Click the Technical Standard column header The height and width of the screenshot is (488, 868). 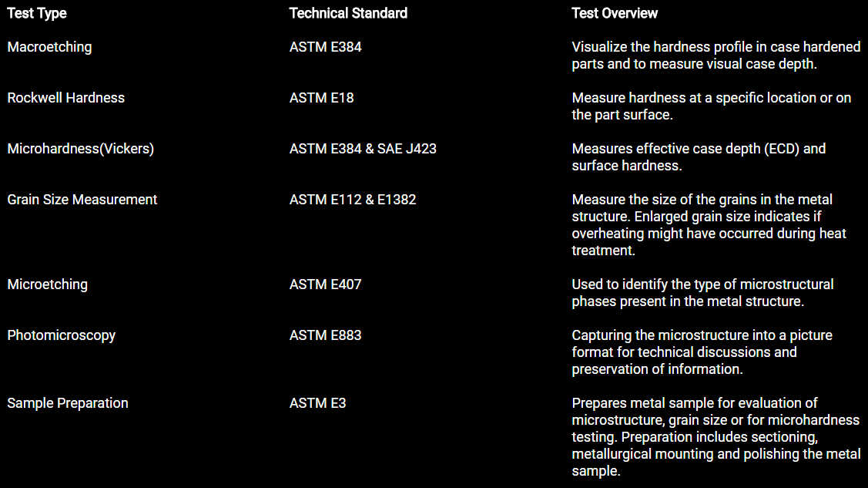coord(348,13)
